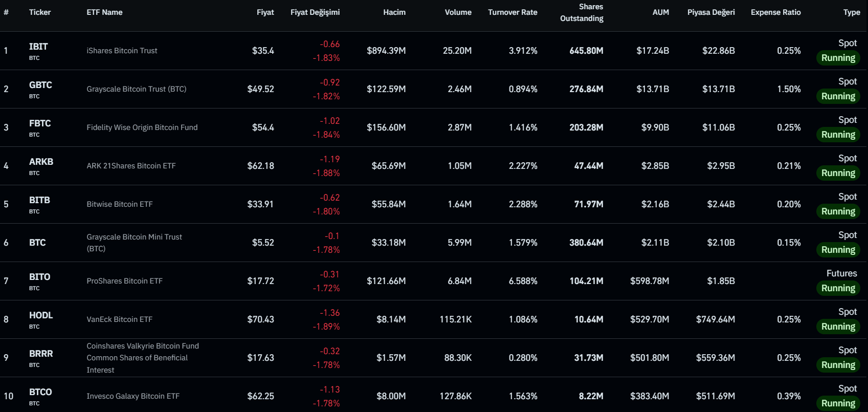The width and height of the screenshot is (868, 412).
Task: Click the BITB ticker symbol
Action: [x=39, y=200]
